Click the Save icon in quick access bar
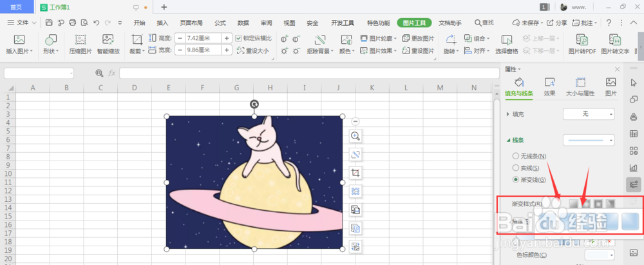The image size is (644, 265). [49, 23]
